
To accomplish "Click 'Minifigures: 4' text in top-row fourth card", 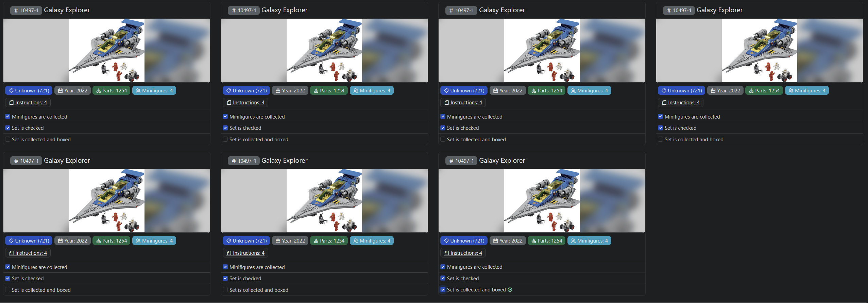I will [x=810, y=91].
